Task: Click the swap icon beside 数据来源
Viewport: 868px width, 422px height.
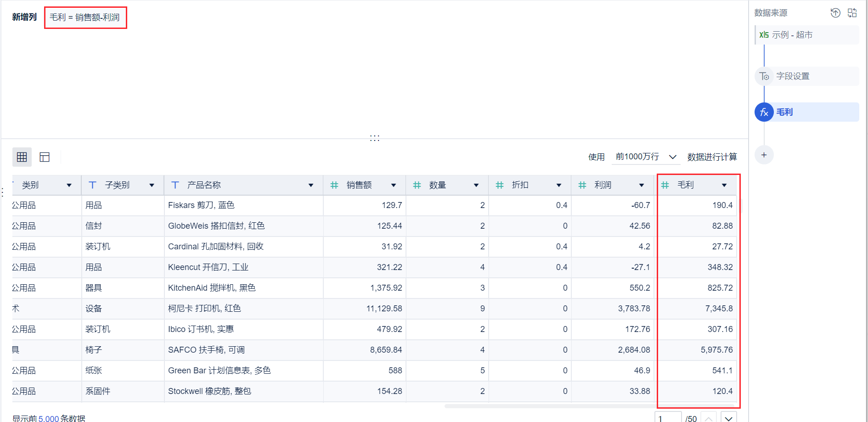Action: (852, 13)
